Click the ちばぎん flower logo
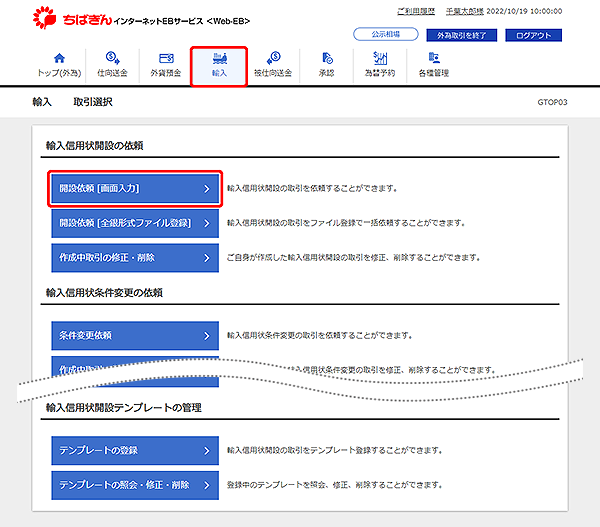 coord(45,17)
